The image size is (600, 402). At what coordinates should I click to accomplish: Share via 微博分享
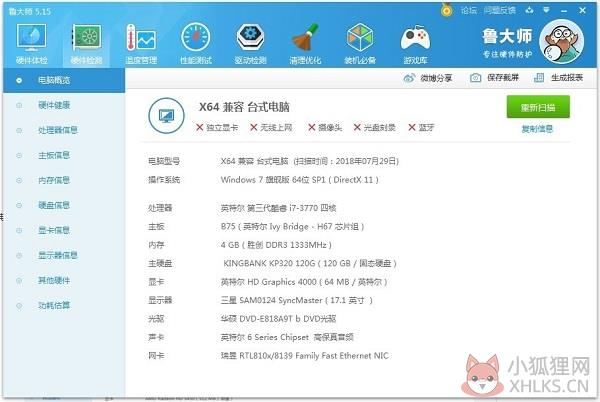tap(428, 78)
